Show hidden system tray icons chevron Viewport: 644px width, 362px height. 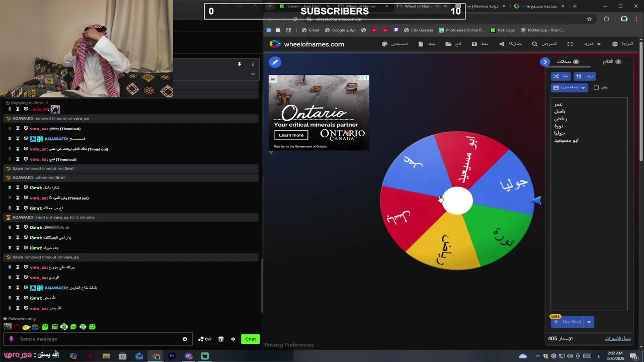pyautogui.click(x=538, y=356)
